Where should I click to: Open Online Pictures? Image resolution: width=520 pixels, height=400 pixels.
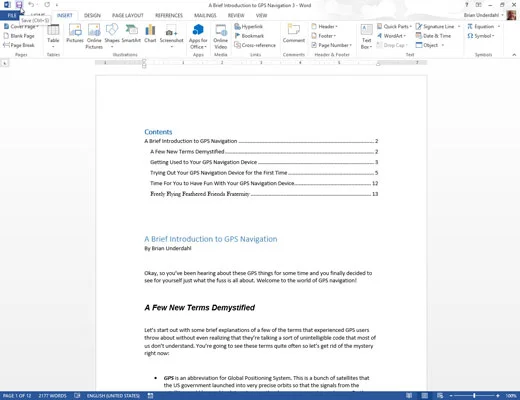pos(94,37)
